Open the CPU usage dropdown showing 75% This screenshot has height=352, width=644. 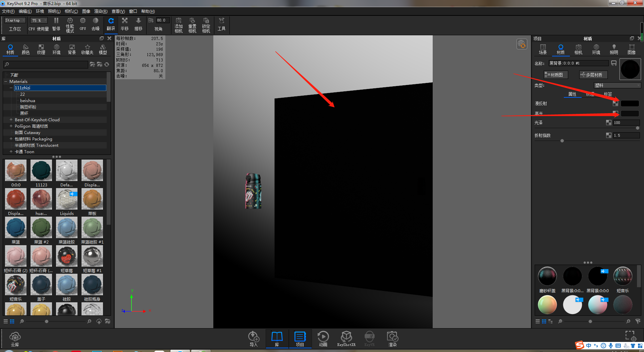(38, 20)
